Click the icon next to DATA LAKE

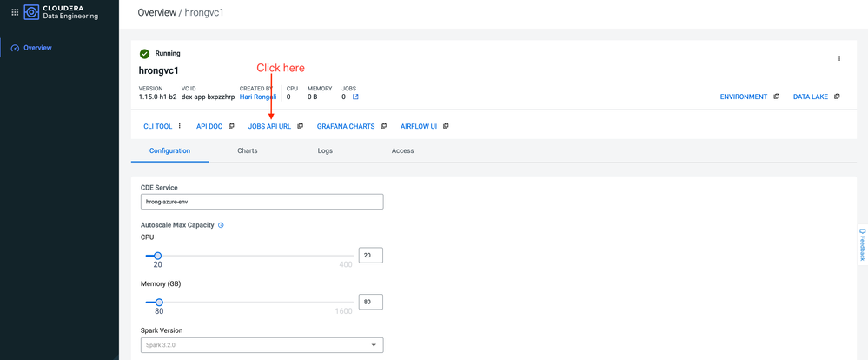[837, 97]
